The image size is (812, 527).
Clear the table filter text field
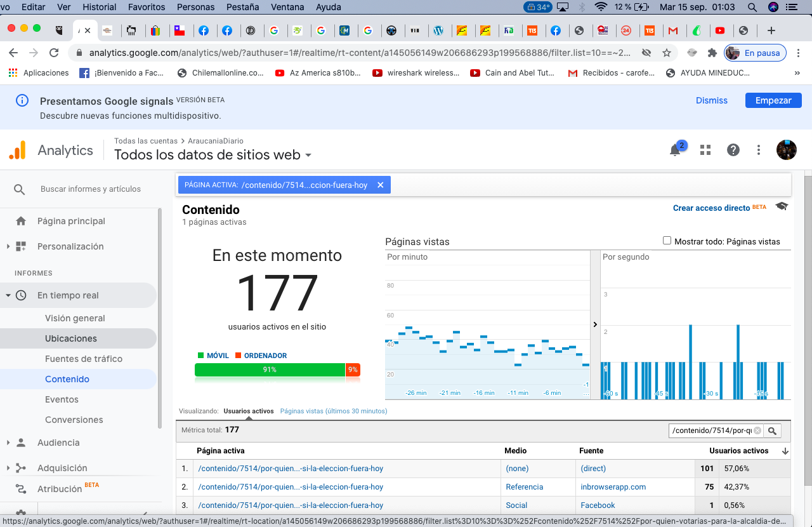click(x=757, y=430)
